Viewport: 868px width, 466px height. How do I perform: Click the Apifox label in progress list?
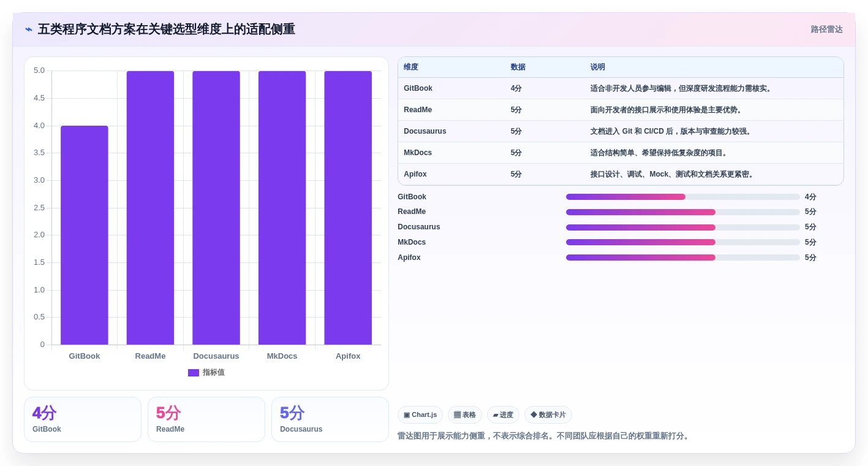click(x=409, y=258)
